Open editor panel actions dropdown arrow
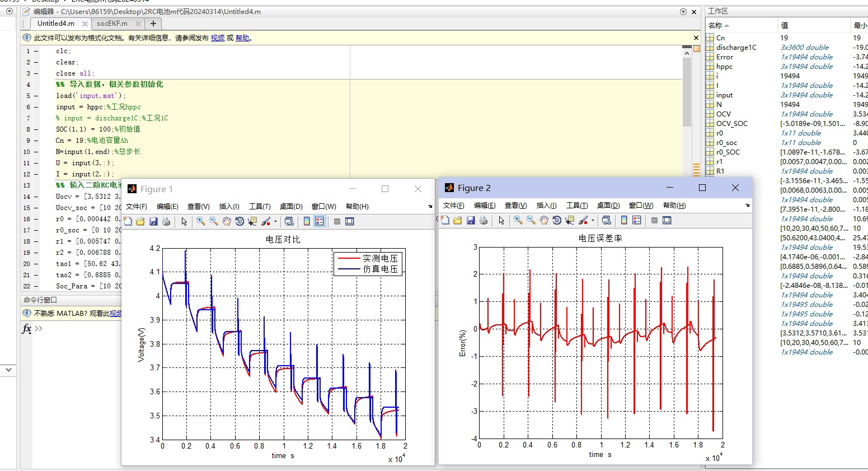 683,11
